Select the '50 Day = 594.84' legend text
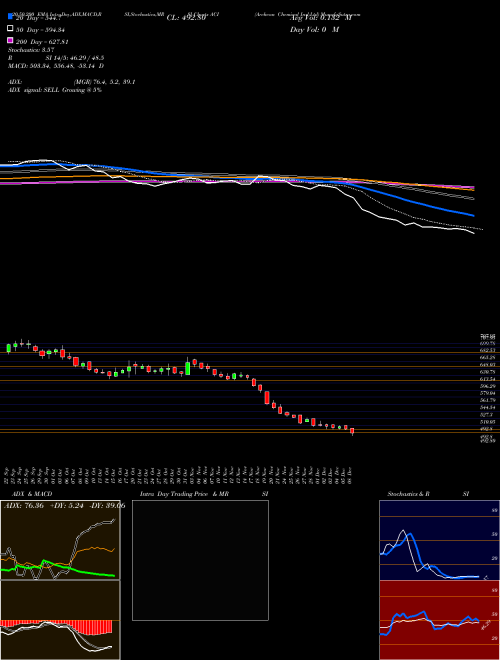The image size is (500, 660). pos(40,30)
